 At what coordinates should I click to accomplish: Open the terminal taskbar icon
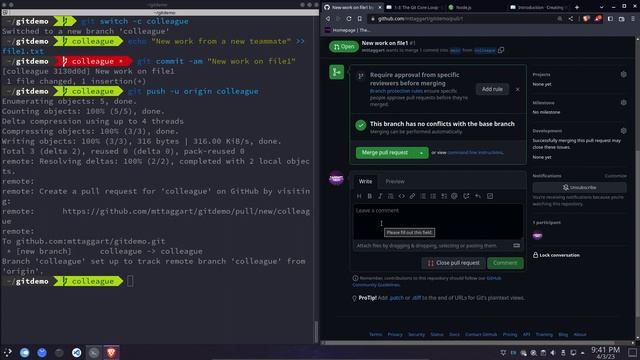click(x=94, y=352)
